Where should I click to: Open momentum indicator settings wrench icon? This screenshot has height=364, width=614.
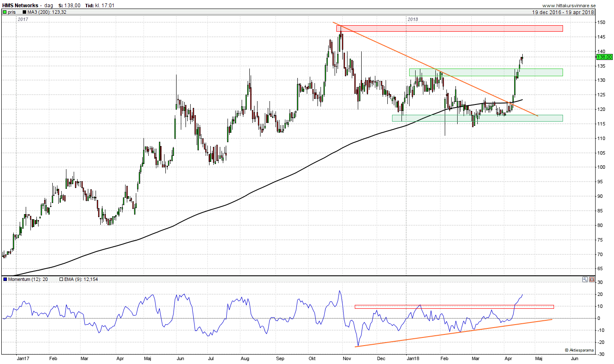585,280
